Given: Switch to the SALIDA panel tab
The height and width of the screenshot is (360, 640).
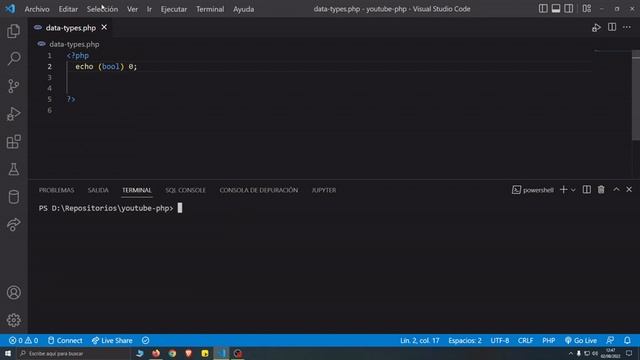Looking at the screenshot, I should (98, 190).
